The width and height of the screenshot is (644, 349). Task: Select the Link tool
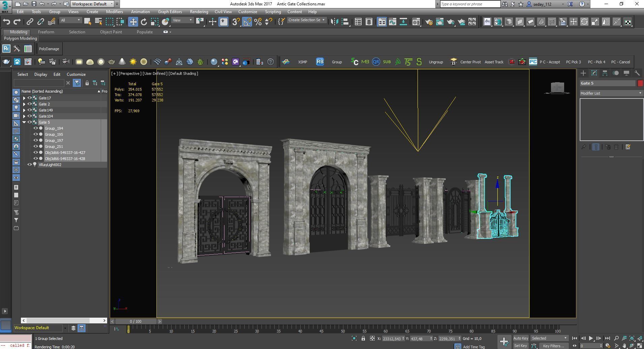[30, 22]
